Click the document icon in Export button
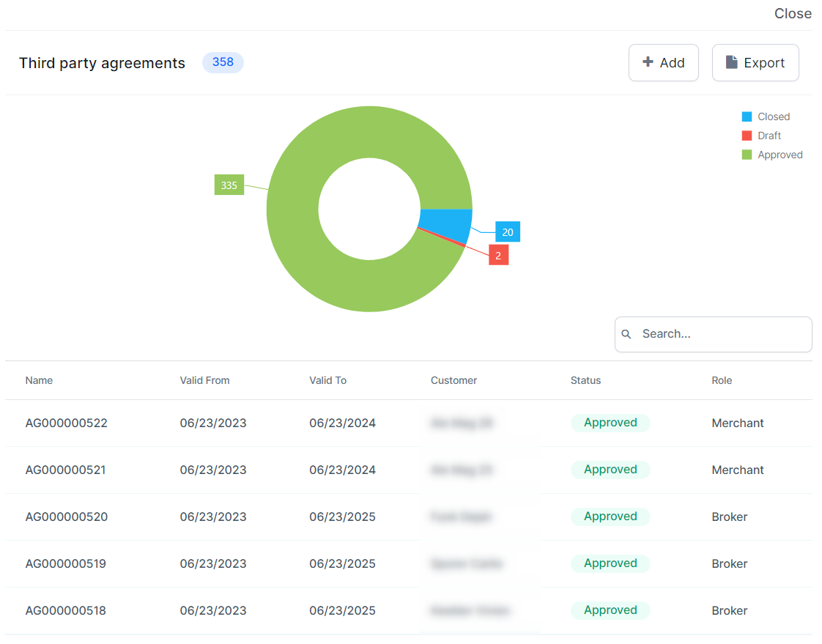Image resolution: width=822 pixels, height=644 pixels. coord(731,62)
